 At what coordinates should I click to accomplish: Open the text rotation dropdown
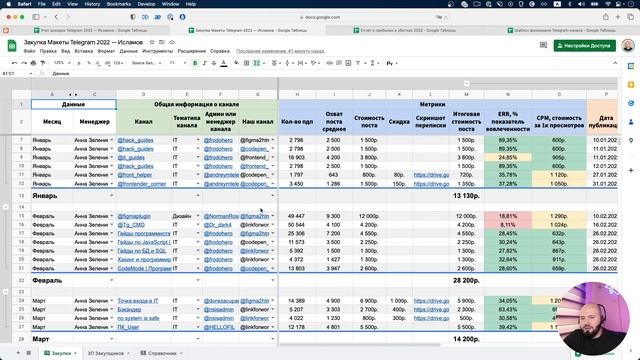pos(315,63)
